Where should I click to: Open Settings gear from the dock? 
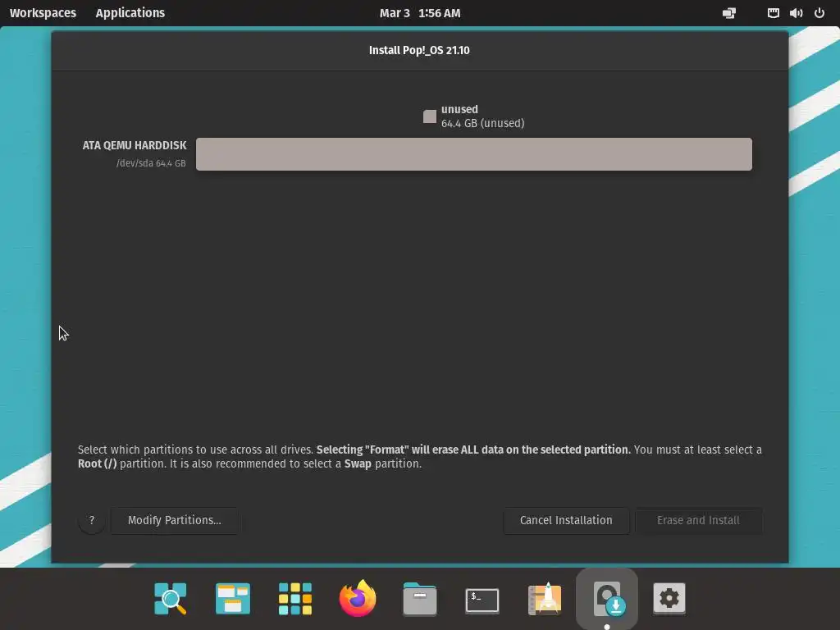669,598
